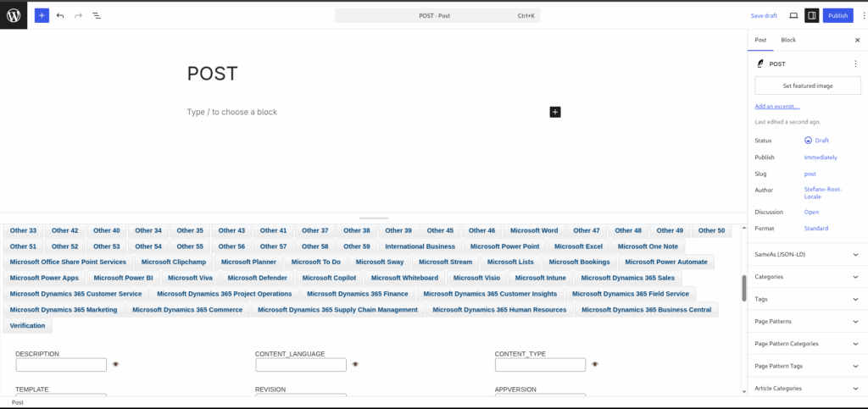The height and width of the screenshot is (409, 868).
Task: Open the document overview list icon
Action: tap(97, 15)
